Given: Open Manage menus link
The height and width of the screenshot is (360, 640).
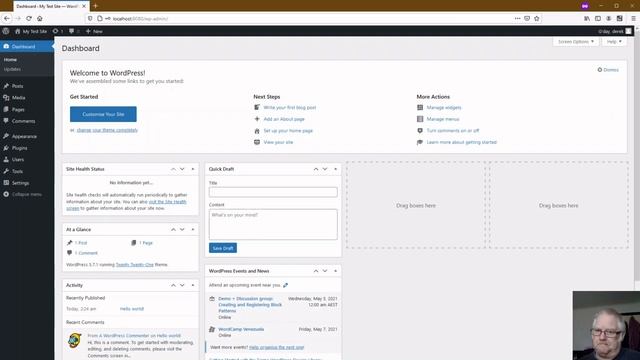Looking at the screenshot, I should coord(443,119).
